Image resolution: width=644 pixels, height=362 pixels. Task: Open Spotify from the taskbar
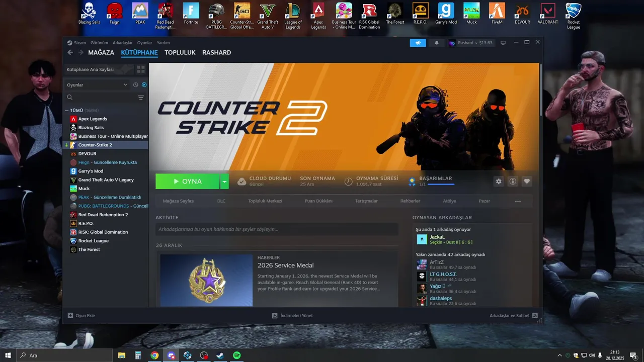236,355
